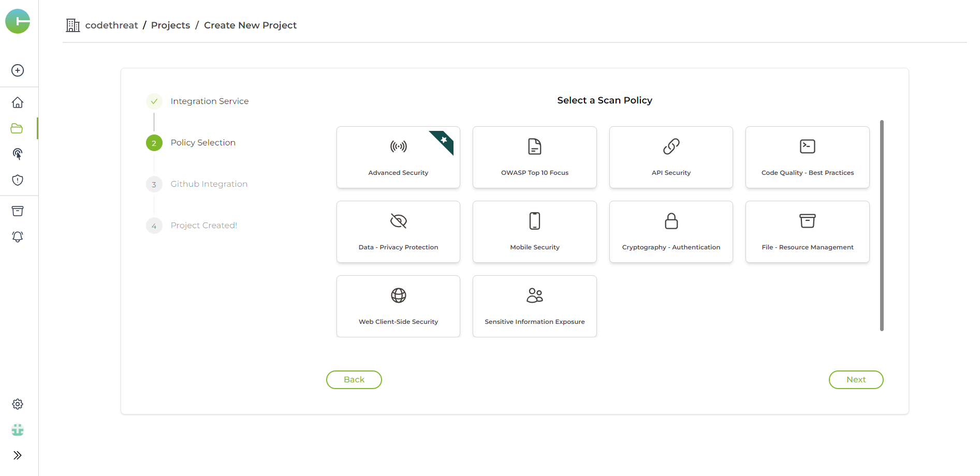This screenshot has width=980, height=476.
Task: Choose Mobile Security label
Action: tap(535, 247)
